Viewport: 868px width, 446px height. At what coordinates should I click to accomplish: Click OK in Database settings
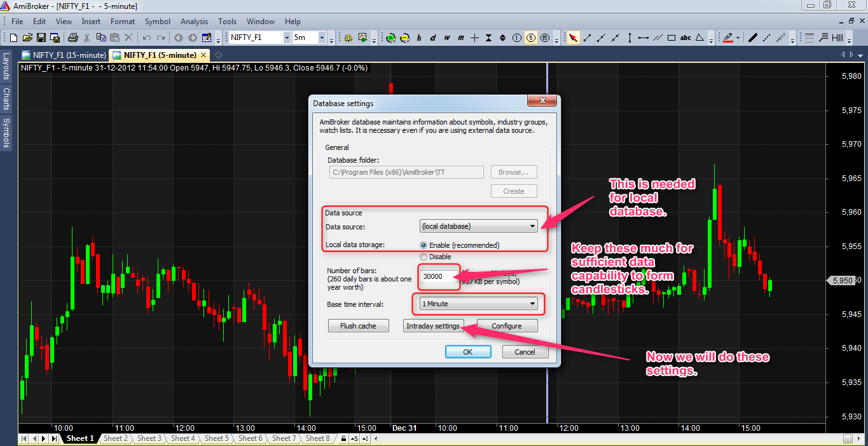point(468,352)
